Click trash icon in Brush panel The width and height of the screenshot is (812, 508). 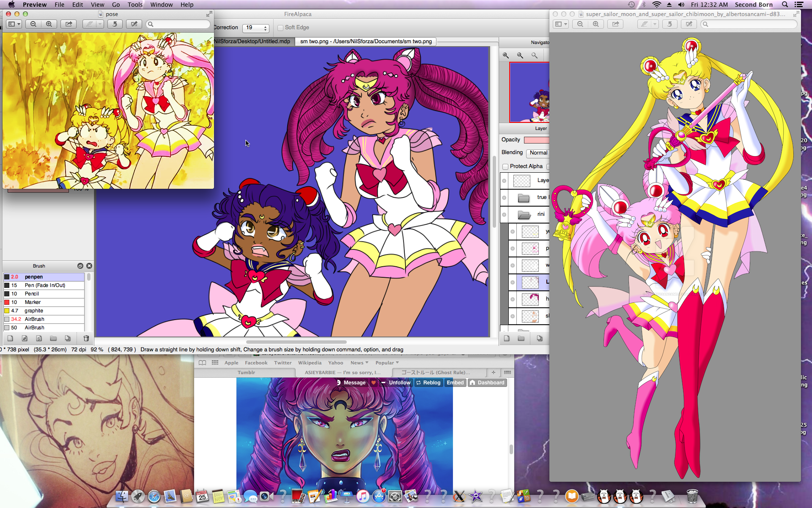(x=86, y=338)
